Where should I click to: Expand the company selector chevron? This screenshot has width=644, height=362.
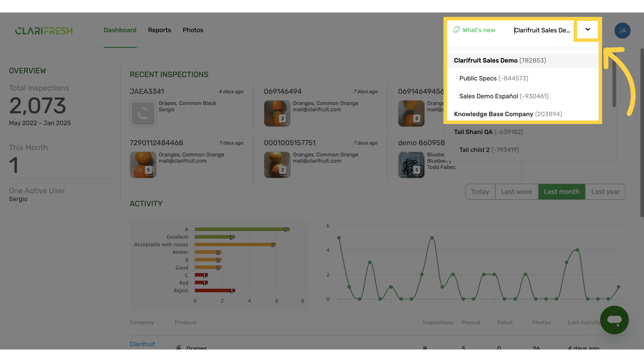(587, 29)
